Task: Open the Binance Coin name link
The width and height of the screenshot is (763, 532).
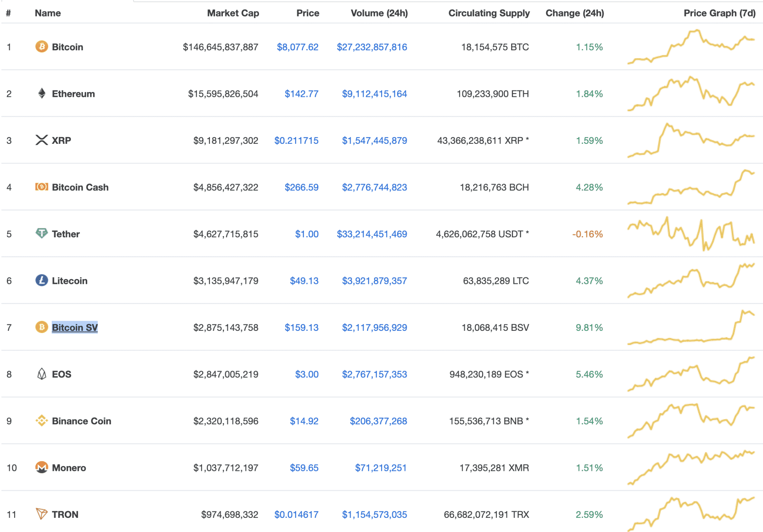Action: [82, 421]
